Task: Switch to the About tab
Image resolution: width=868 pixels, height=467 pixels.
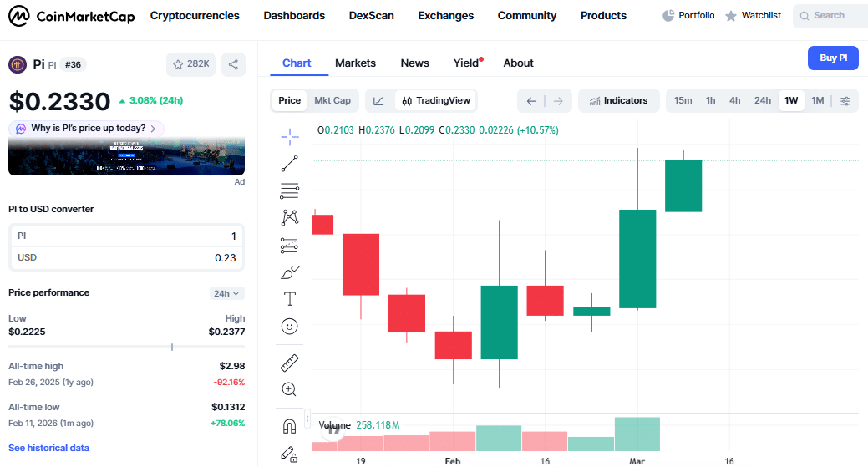Action: [518, 63]
